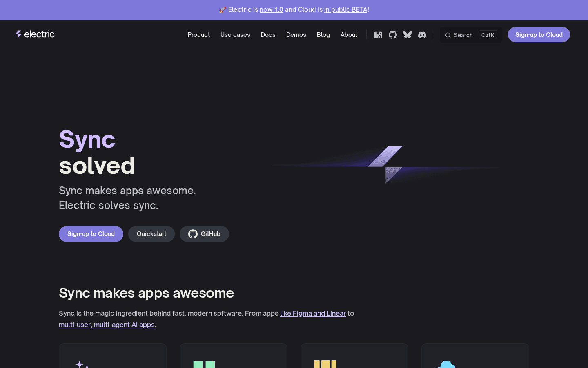Click the purple sparkle icon card
The height and width of the screenshot is (368, 588).
(112, 357)
